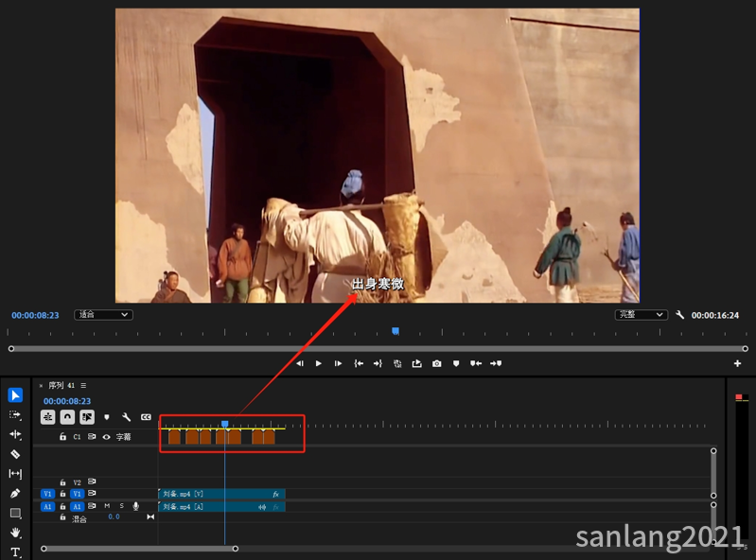756x560 pixels.
Task: Click program monitor timecode 00:00:08:23
Action: point(35,315)
